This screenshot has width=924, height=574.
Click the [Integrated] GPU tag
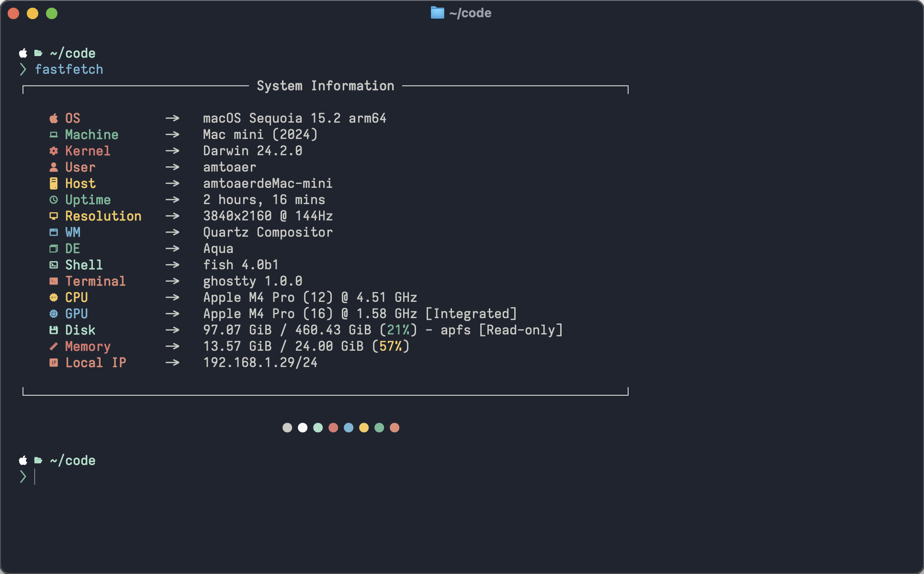click(471, 314)
